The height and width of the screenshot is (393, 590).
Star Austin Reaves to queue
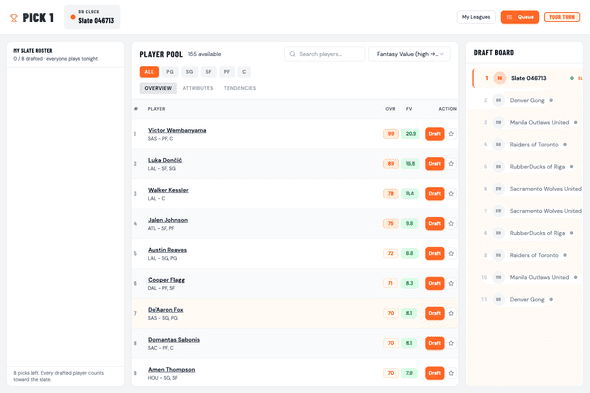[x=451, y=253]
